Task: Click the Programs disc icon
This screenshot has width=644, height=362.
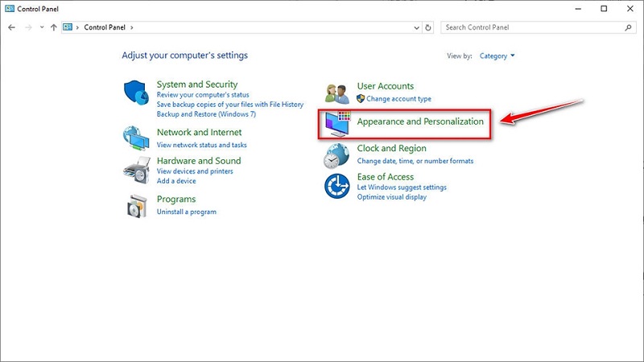Action: [x=137, y=206]
